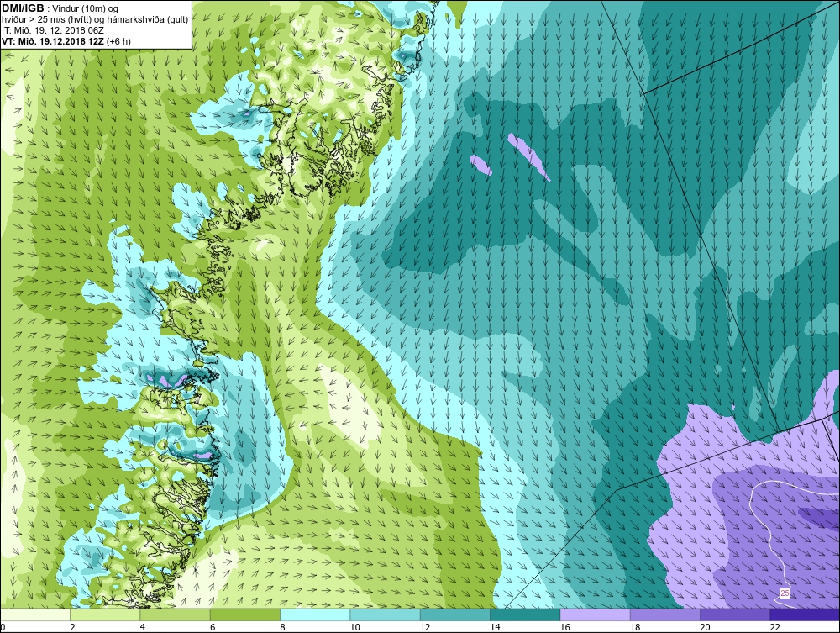Click the 22+ m/s dark indigo swatch
This screenshot has width=840, height=633.
click(x=805, y=615)
